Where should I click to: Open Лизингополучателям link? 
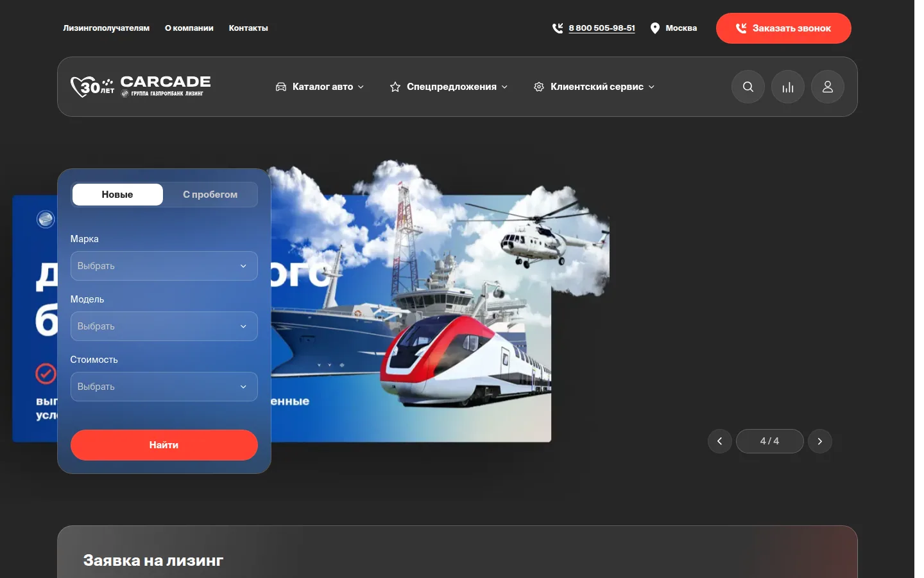pyautogui.click(x=107, y=28)
